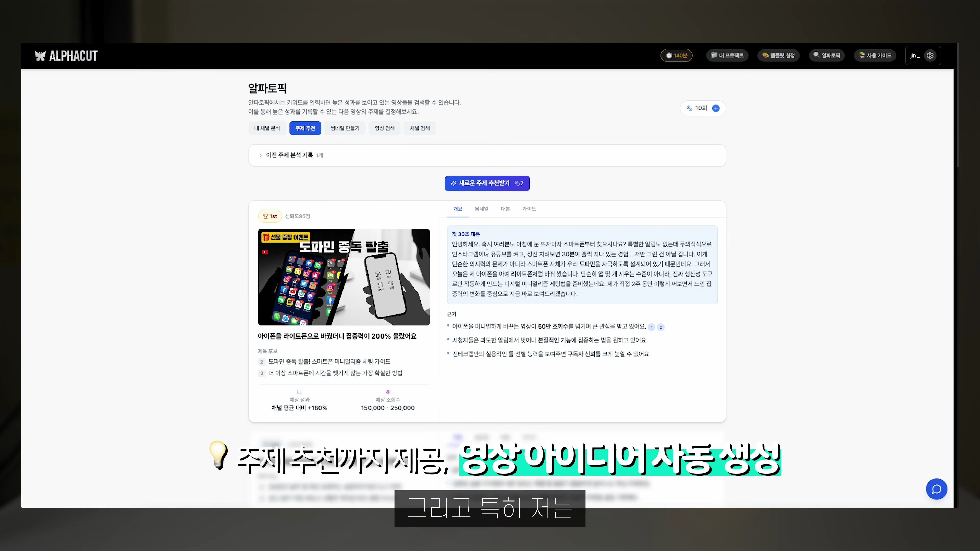Open reference badge 1 in 근거

click(651, 327)
